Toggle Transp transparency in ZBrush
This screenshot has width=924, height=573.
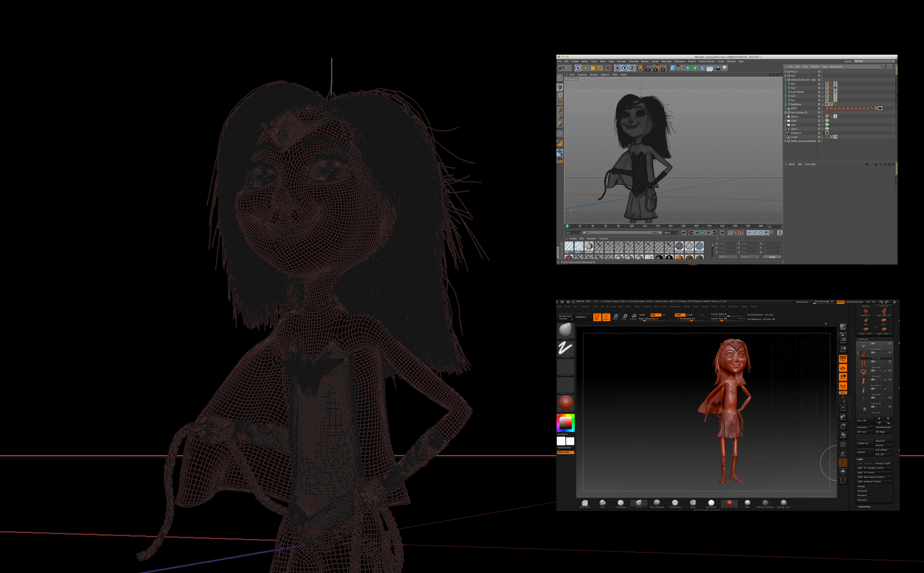coord(843,453)
